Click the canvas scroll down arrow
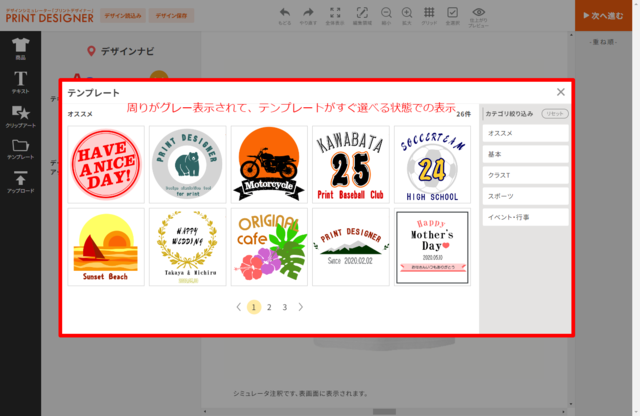The height and width of the screenshot is (416, 640). click(x=571, y=404)
